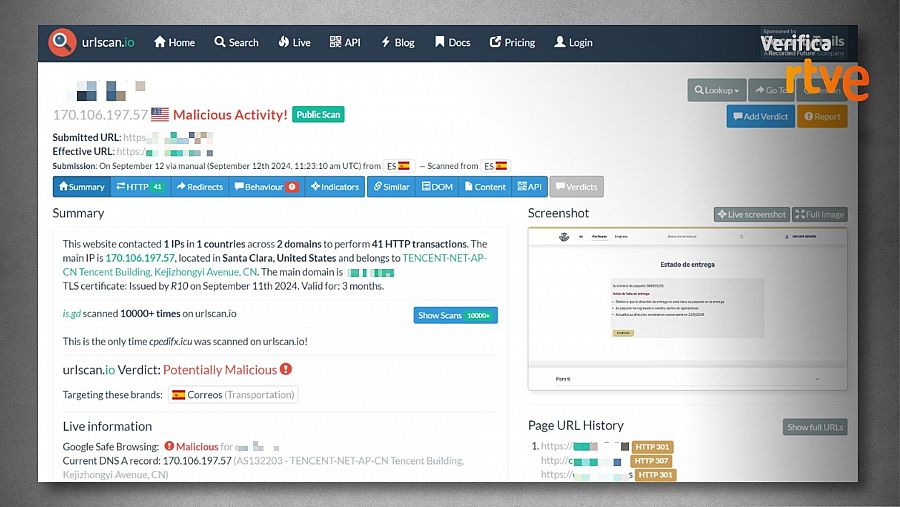Open the DOM tab
Viewport: 900px width, 507px height.
(x=437, y=187)
